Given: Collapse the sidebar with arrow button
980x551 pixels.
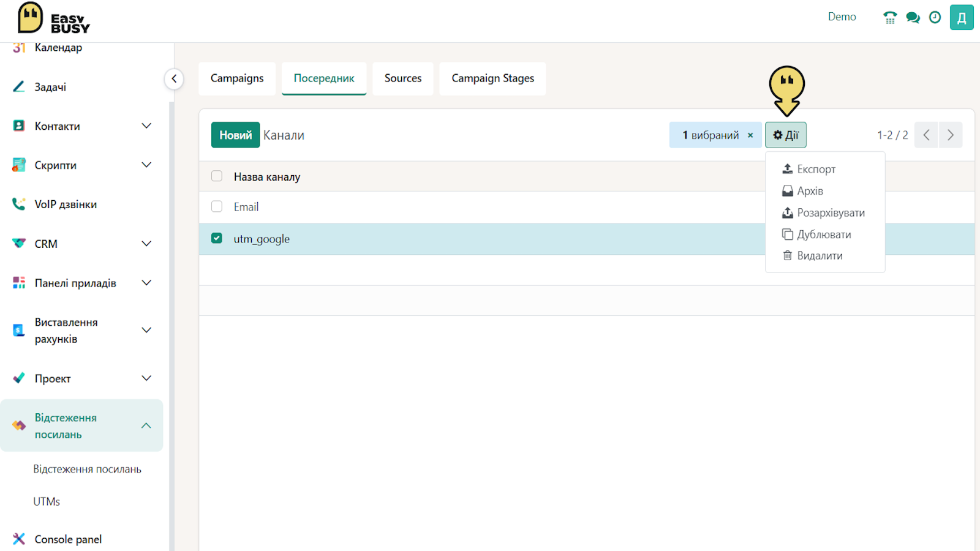Looking at the screenshot, I should point(174,78).
